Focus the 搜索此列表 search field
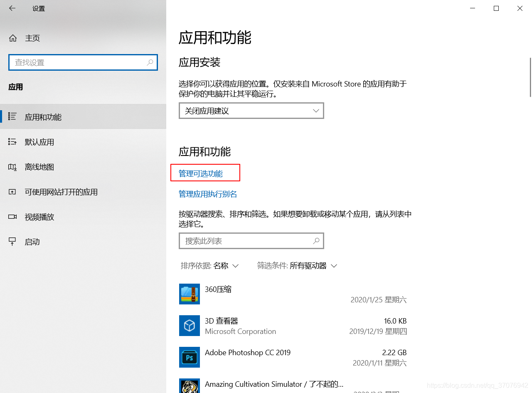The image size is (532, 393). click(x=251, y=241)
